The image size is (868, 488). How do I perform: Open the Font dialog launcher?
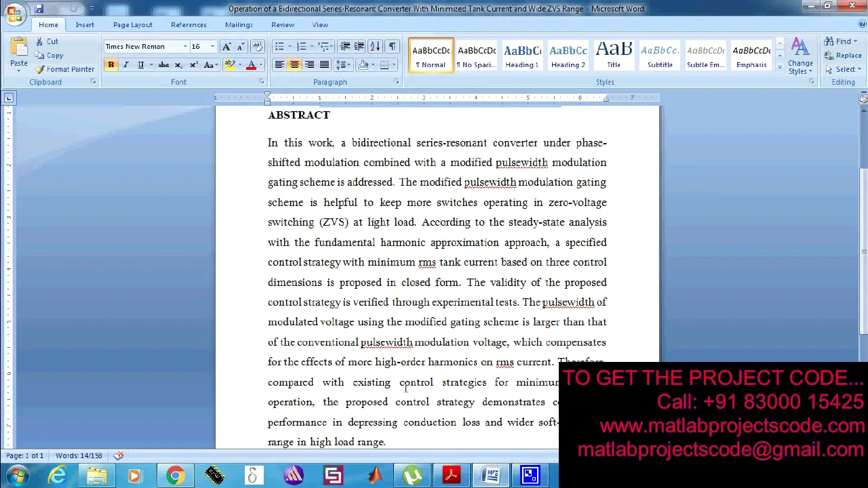click(x=261, y=82)
